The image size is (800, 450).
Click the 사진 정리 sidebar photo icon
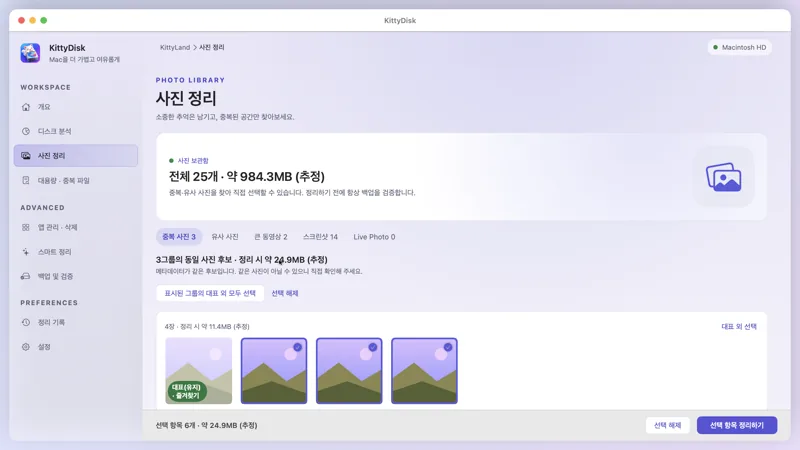26,156
